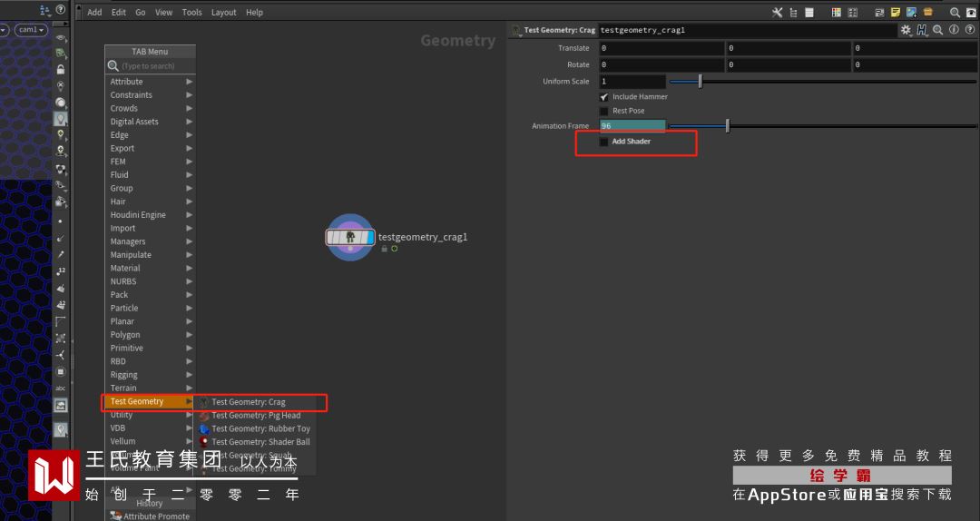Select Test Geometry: Crag from submenu
The width and height of the screenshot is (980, 521).
[x=254, y=402]
